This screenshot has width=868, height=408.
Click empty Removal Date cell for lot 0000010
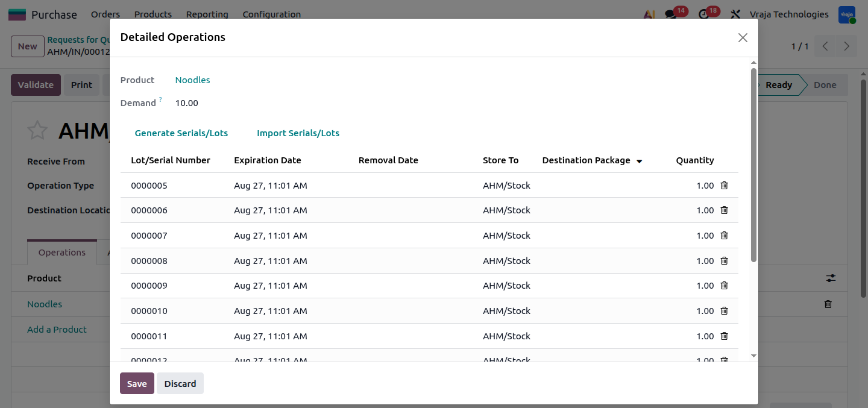tap(415, 311)
